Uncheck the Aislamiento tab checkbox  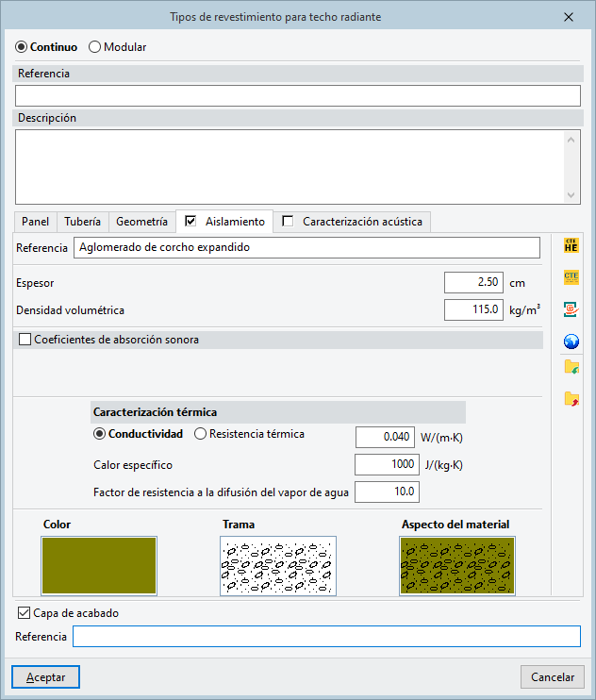(x=190, y=221)
